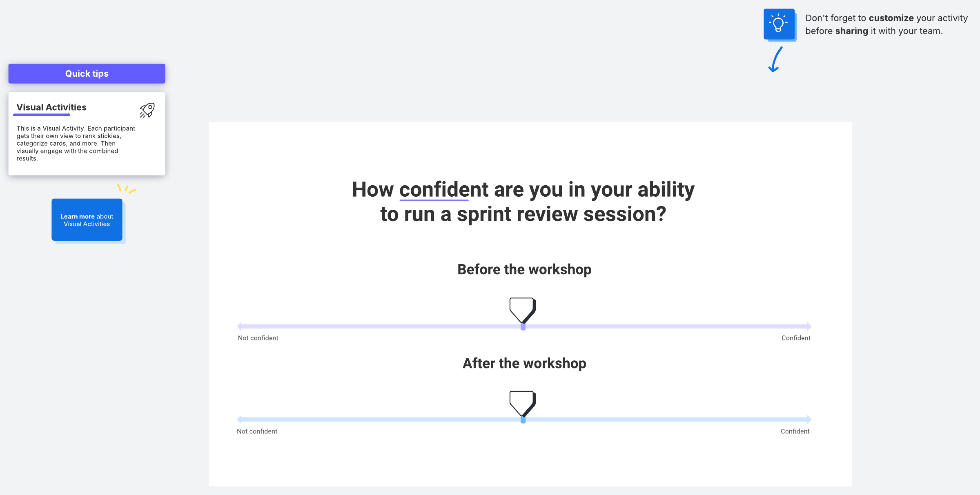Select the pin marker under After the workshop

tap(522, 403)
